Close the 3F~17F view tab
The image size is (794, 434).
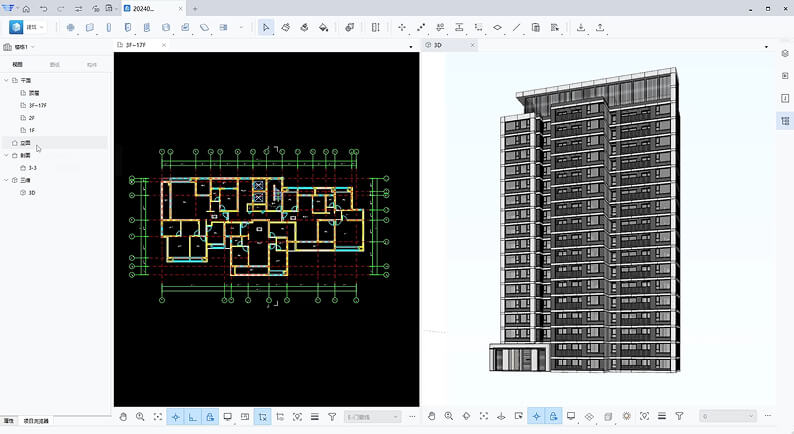click(x=164, y=46)
